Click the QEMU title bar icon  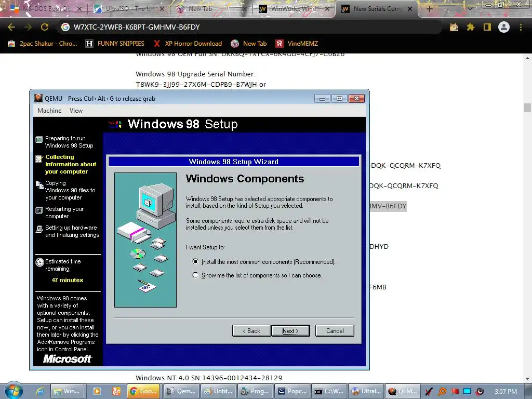click(x=38, y=98)
